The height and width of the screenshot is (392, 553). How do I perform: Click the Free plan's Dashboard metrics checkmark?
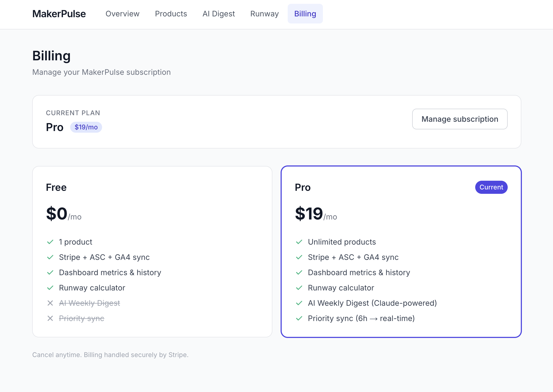50,273
